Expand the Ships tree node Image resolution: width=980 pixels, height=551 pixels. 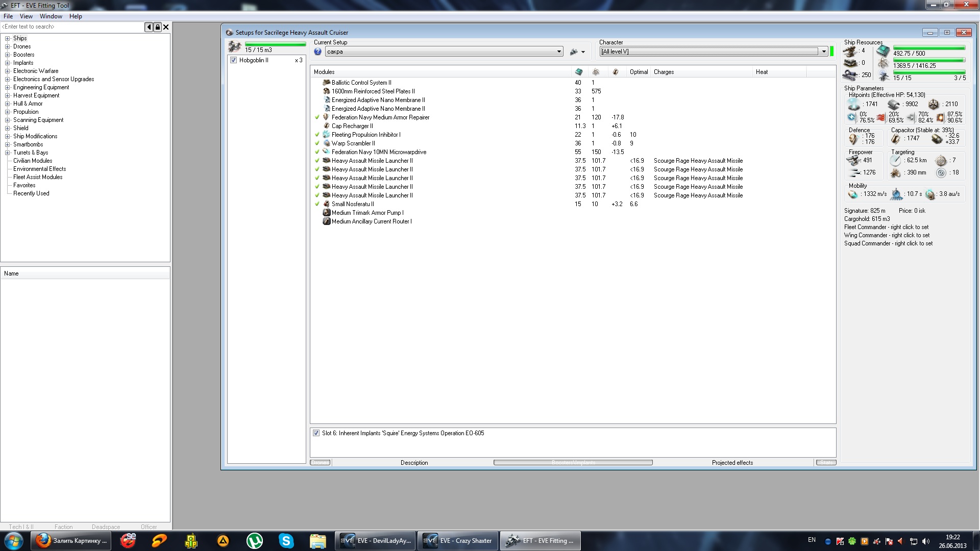click(8, 38)
